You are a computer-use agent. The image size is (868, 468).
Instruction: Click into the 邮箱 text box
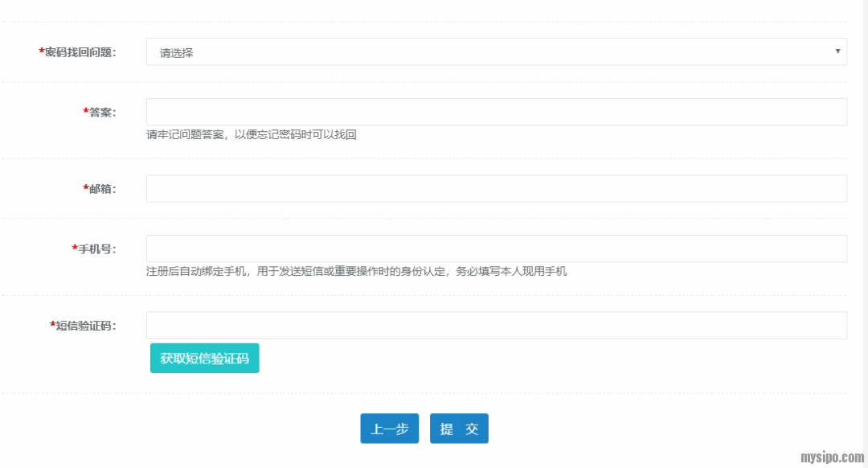coord(496,188)
